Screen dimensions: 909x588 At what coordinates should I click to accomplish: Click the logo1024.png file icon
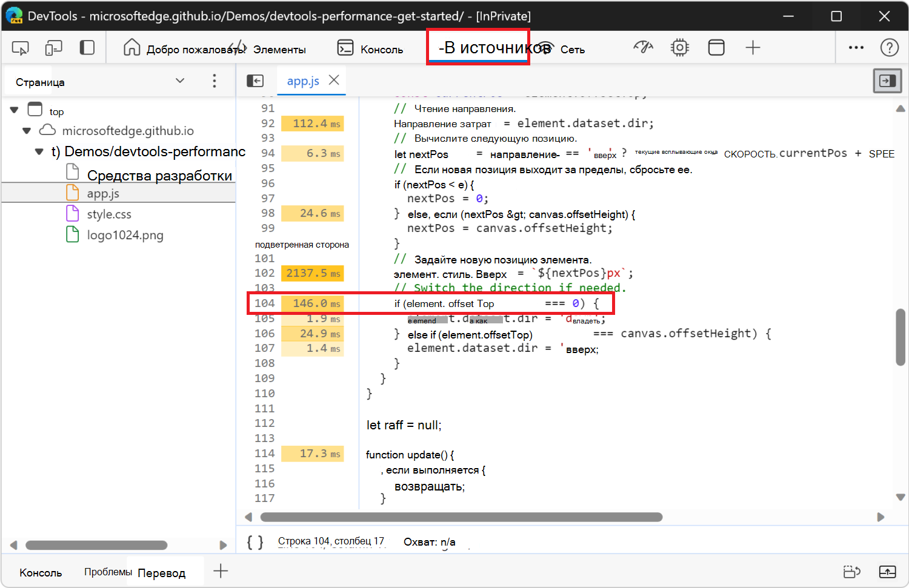73,234
